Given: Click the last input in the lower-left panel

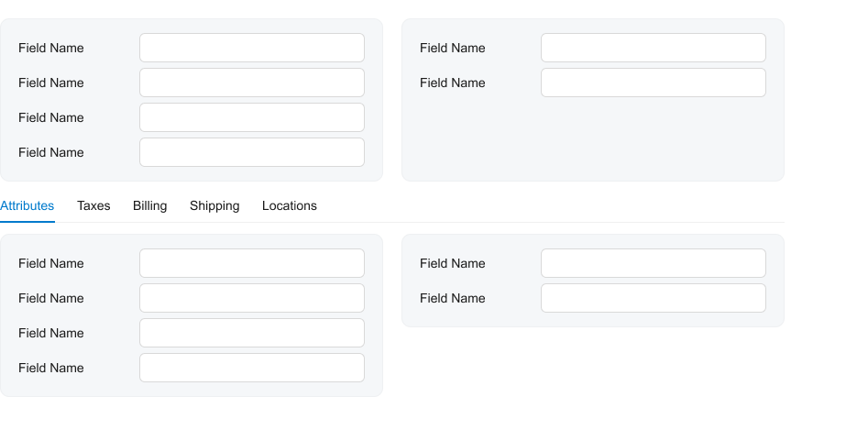Looking at the screenshot, I should (x=252, y=368).
